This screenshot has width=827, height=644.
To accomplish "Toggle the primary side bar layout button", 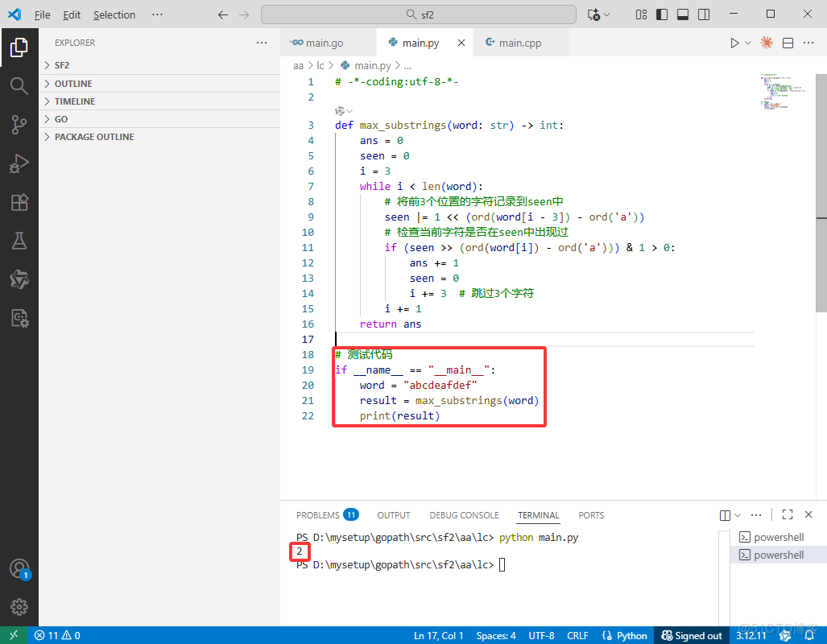I will point(662,14).
